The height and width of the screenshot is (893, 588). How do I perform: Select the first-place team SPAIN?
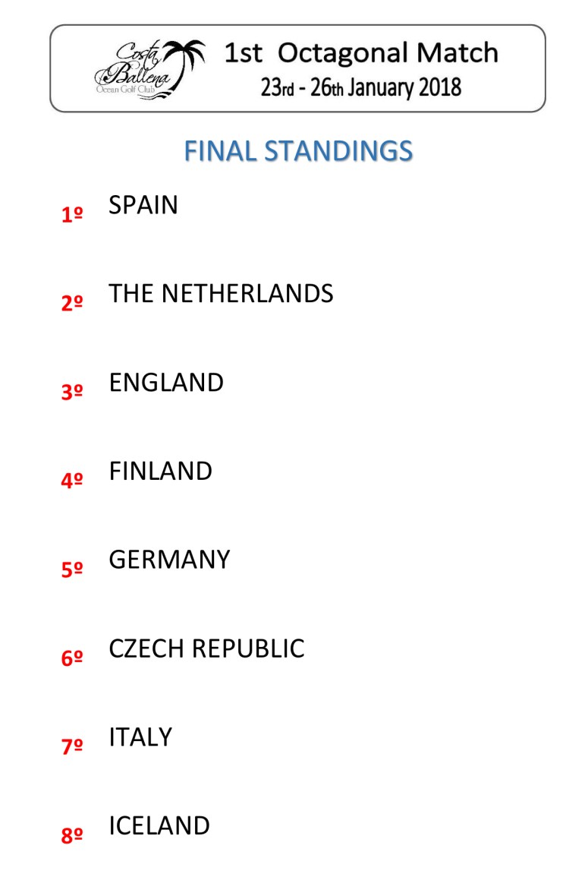[143, 205]
